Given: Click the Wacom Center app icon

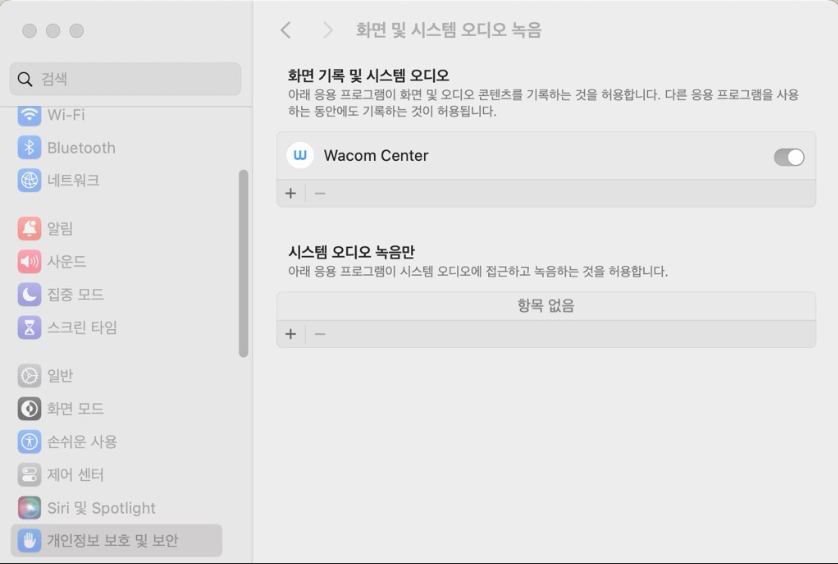Looking at the screenshot, I should [300, 156].
